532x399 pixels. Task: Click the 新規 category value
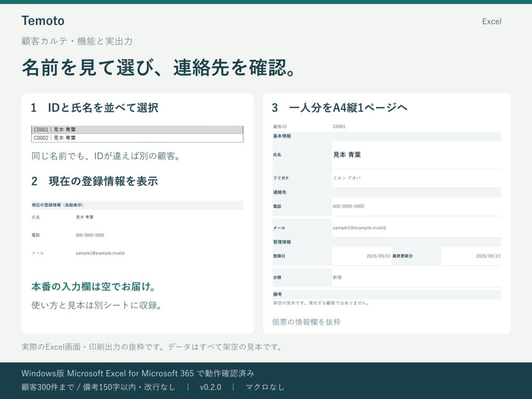coord(337,277)
